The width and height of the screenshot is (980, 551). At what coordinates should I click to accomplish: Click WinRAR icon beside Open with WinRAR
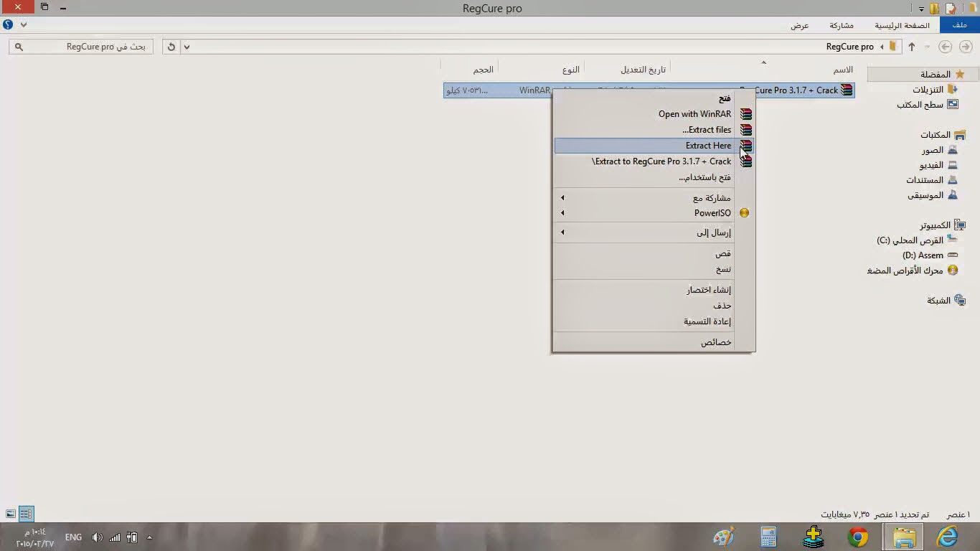coord(746,114)
